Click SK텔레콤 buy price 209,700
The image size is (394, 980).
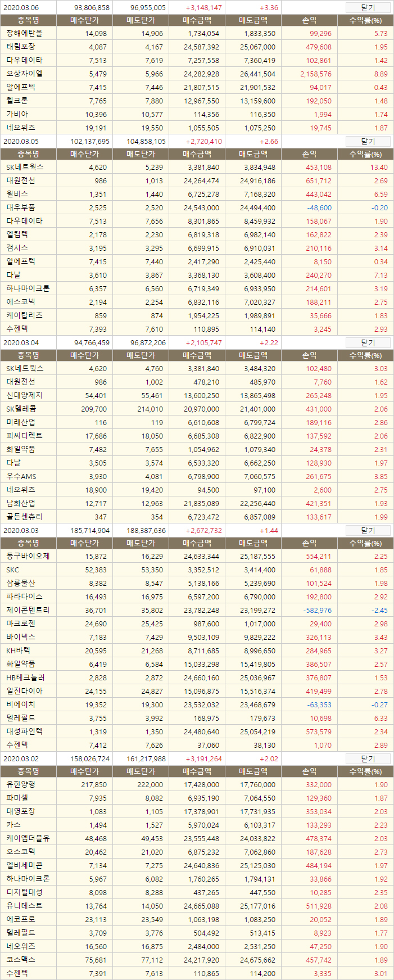click(93, 409)
